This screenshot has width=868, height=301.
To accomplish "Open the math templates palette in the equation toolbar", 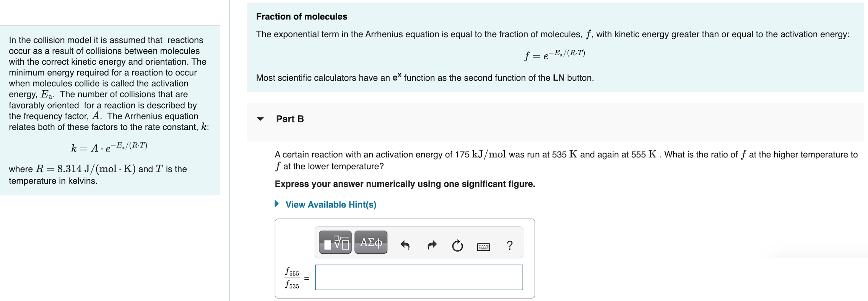I will click(336, 242).
